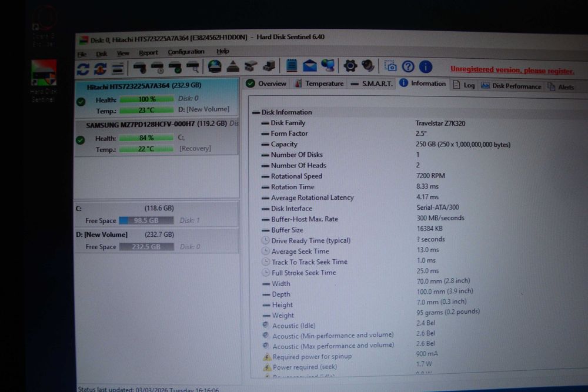The height and width of the screenshot is (392, 588).
Task: Click the disk icon with magnifying glass
Action: (x=193, y=68)
